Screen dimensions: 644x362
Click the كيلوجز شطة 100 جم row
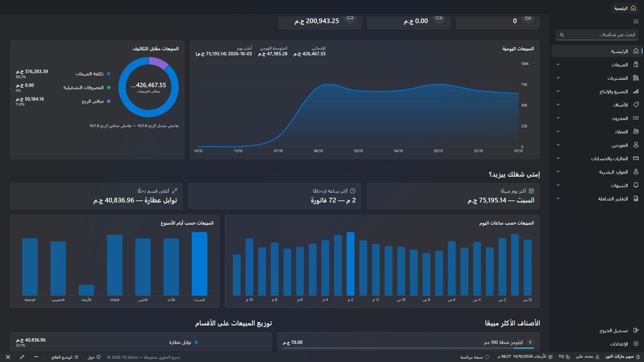pyautogui.click(x=409, y=342)
